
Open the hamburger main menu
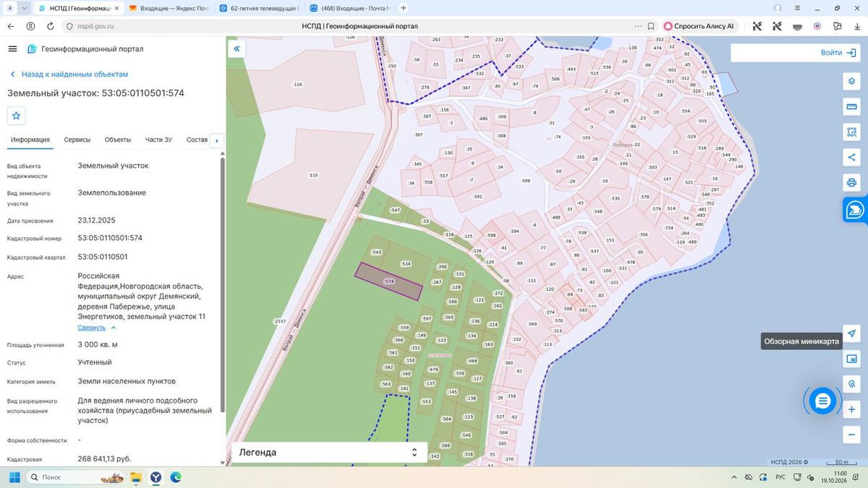[x=12, y=48]
